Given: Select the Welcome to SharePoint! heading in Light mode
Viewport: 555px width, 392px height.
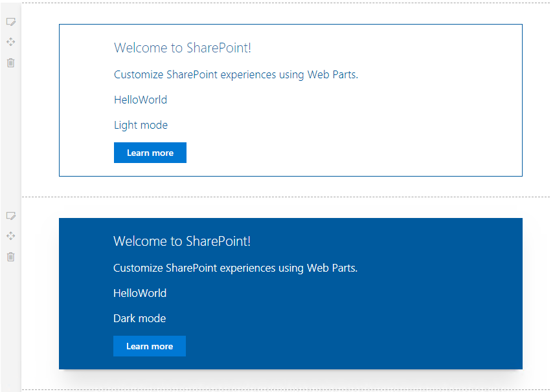Looking at the screenshot, I should pyautogui.click(x=182, y=47).
